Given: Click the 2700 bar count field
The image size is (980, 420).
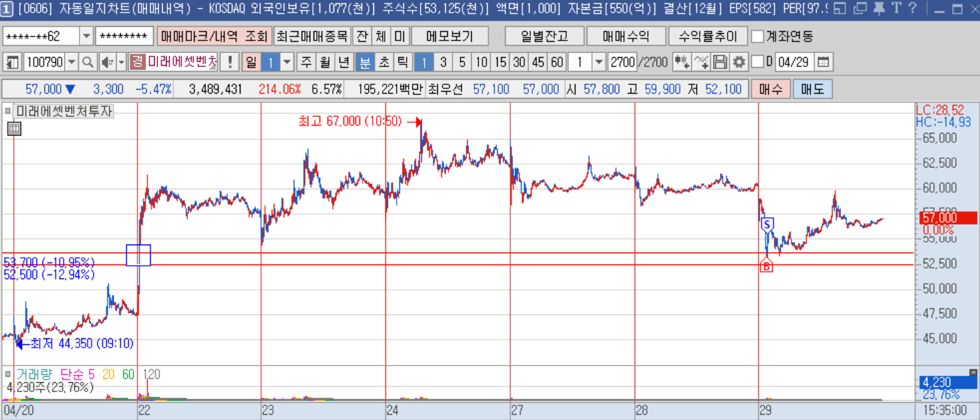Looking at the screenshot, I should tap(622, 62).
